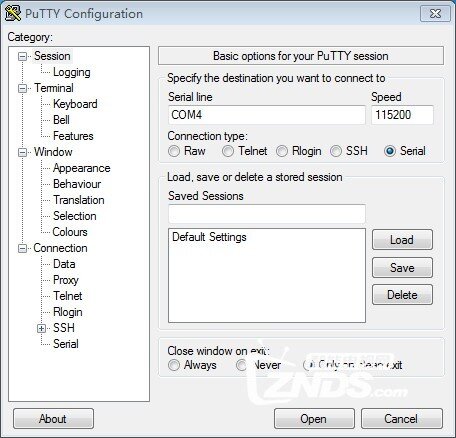Set close window on exit to Always

pos(174,365)
